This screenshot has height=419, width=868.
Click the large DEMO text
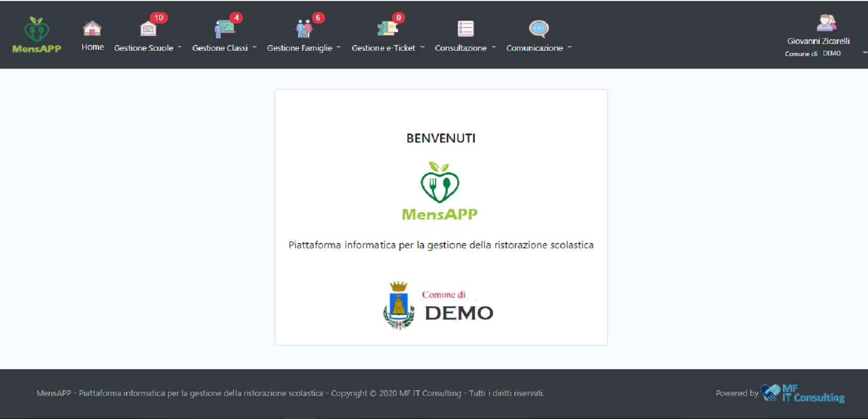pyautogui.click(x=459, y=313)
